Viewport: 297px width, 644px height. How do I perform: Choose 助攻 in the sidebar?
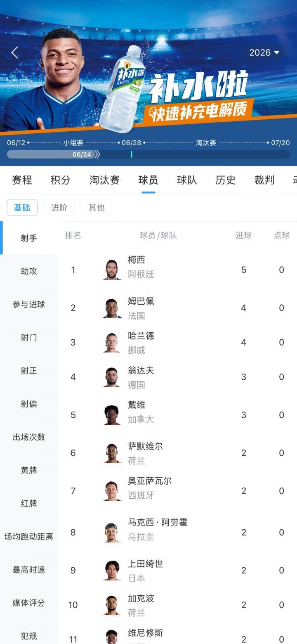[x=29, y=271]
